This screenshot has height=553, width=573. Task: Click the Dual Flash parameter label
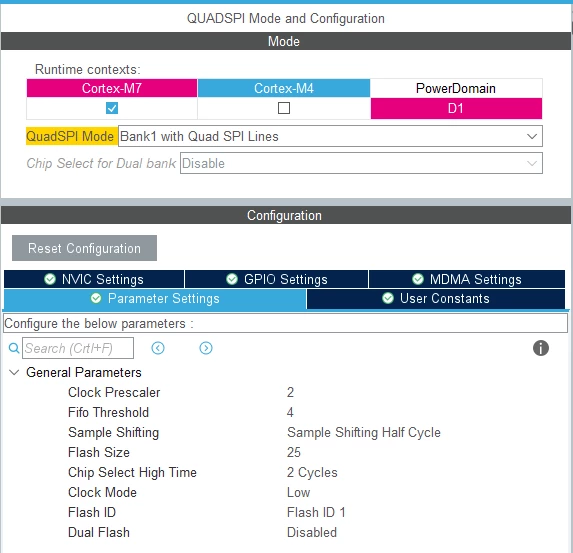pyautogui.click(x=99, y=533)
